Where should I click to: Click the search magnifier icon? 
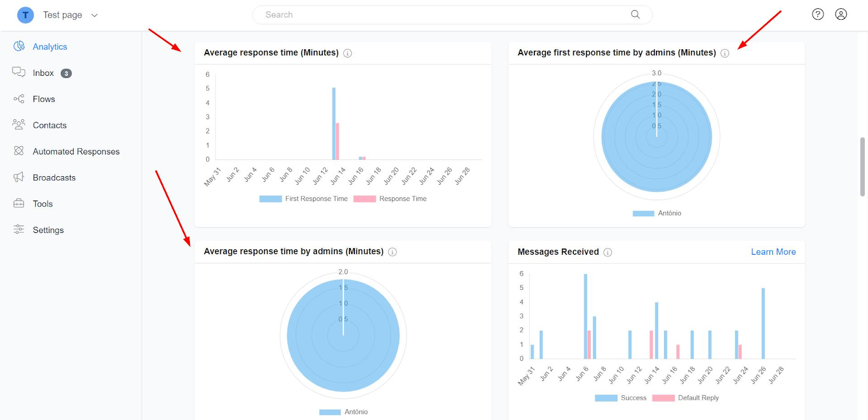(635, 15)
